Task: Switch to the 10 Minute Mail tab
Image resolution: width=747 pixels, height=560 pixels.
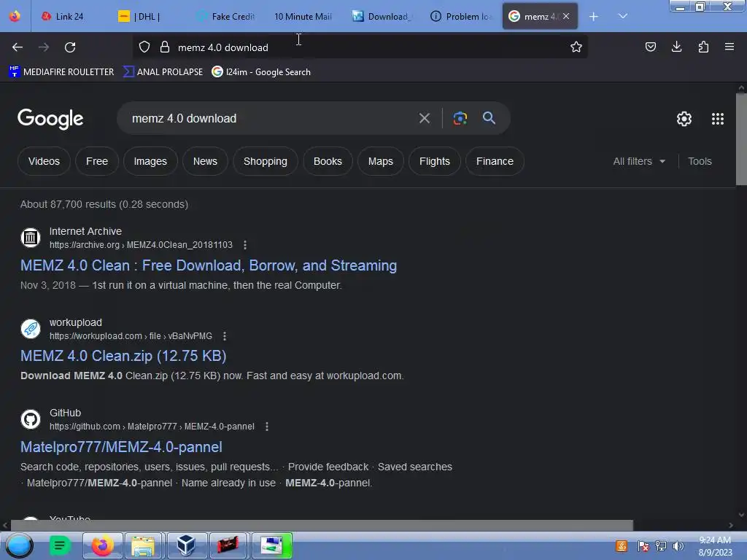Action: [x=303, y=17]
